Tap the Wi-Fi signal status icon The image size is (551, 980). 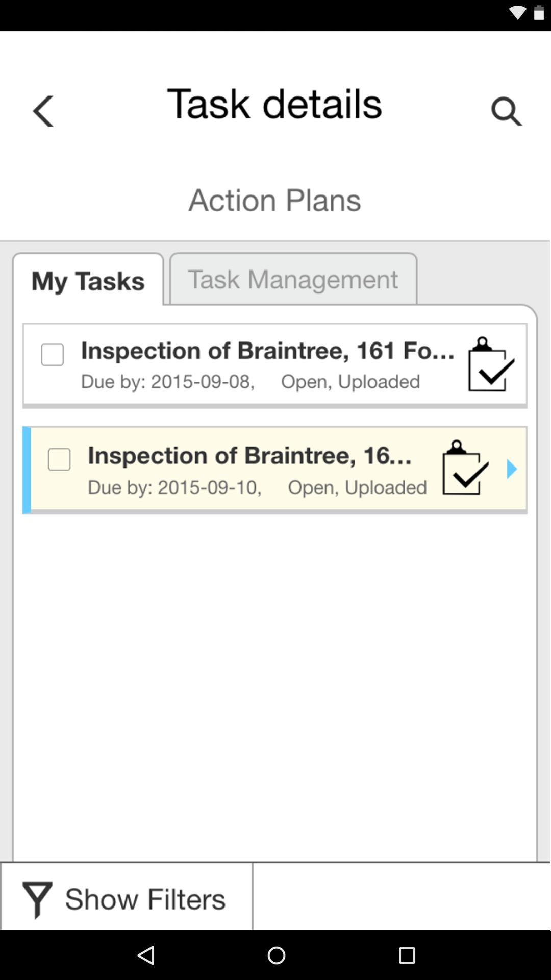click(517, 13)
